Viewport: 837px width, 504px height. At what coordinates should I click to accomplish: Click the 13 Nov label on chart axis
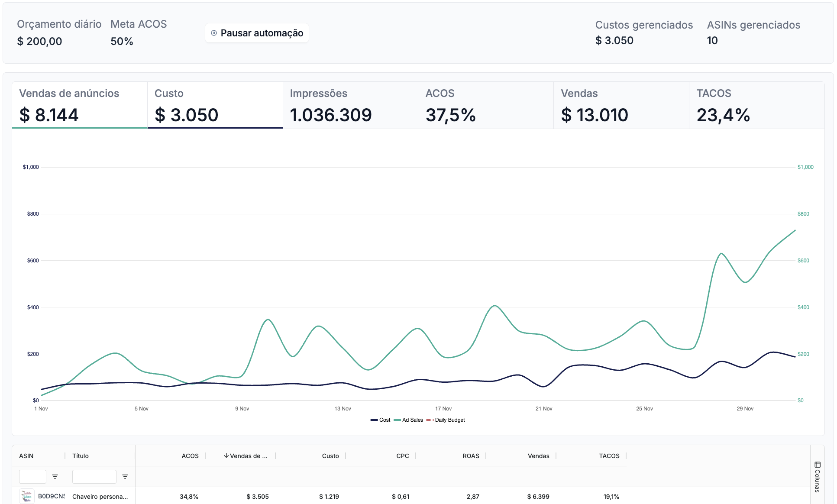[x=343, y=409]
